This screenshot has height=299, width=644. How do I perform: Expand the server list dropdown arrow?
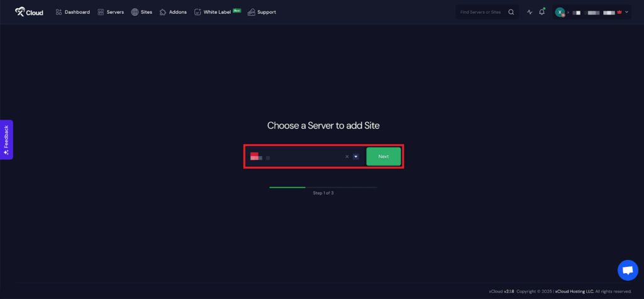pos(356,157)
